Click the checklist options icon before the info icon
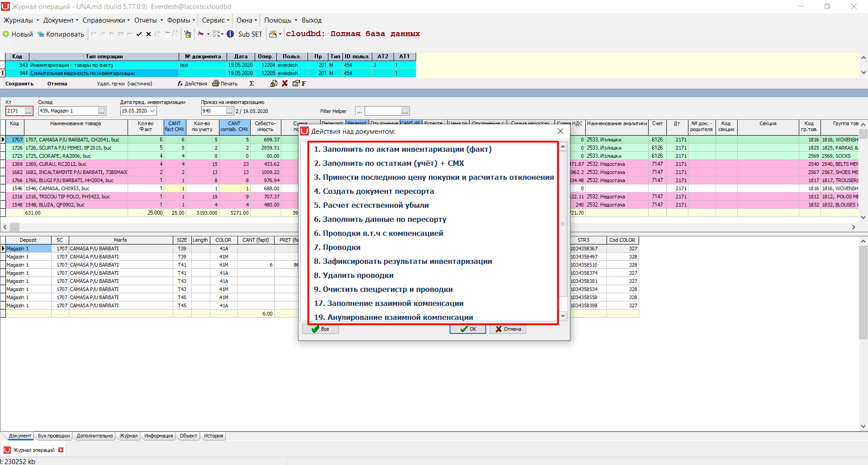The width and height of the screenshot is (868, 465). [x=217, y=34]
